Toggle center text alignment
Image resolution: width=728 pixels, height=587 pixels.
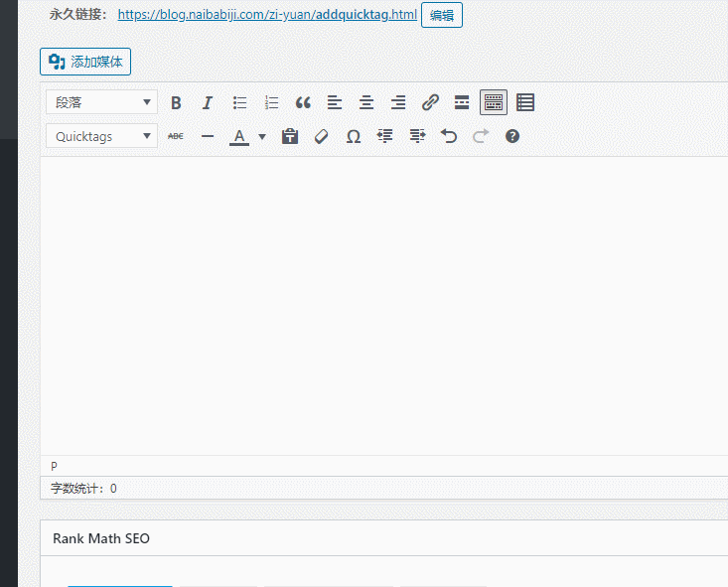pyautogui.click(x=366, y=102)
